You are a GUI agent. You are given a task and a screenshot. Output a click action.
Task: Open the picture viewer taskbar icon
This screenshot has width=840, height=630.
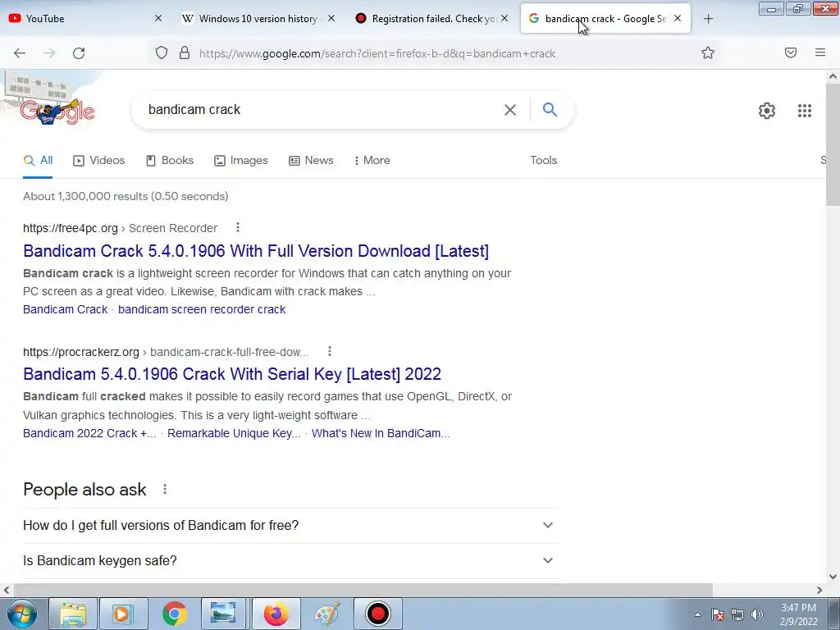click(x=223, y=614)
